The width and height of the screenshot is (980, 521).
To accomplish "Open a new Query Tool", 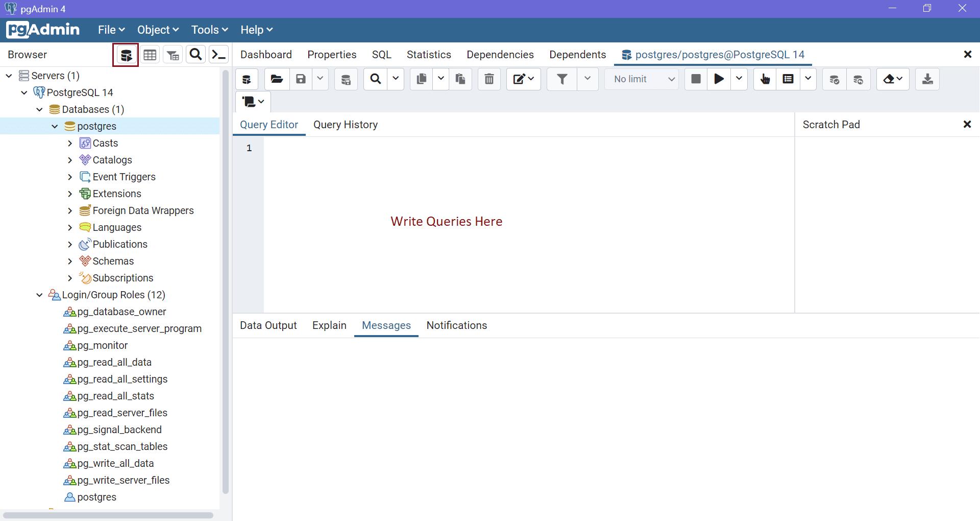I will click(126, 55).
